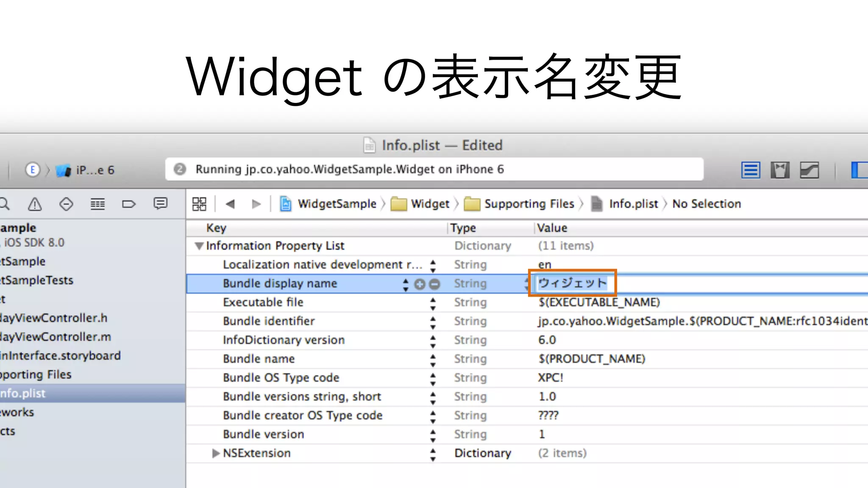868x488 pixels.
Task: Open the test navigator diamond icon
Action: coord(66,204)
